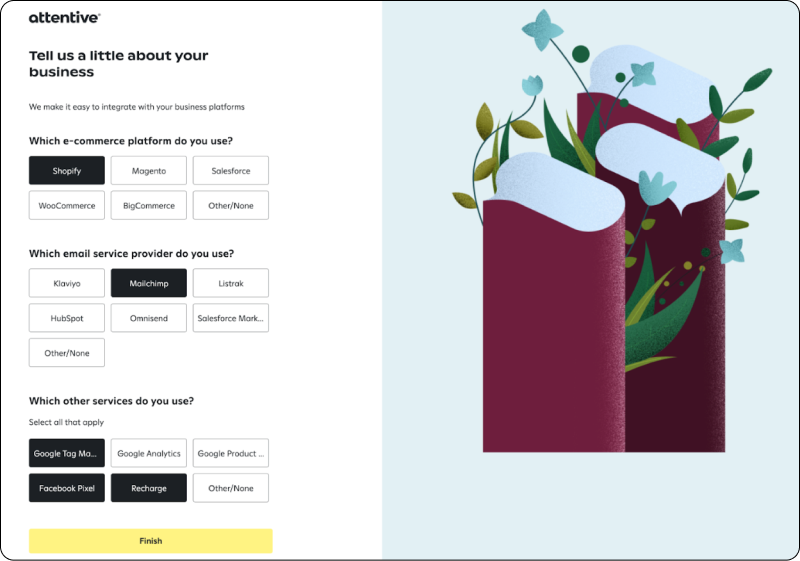
Task: Unselect the Recharge service
Action: [x=148, y=488]
